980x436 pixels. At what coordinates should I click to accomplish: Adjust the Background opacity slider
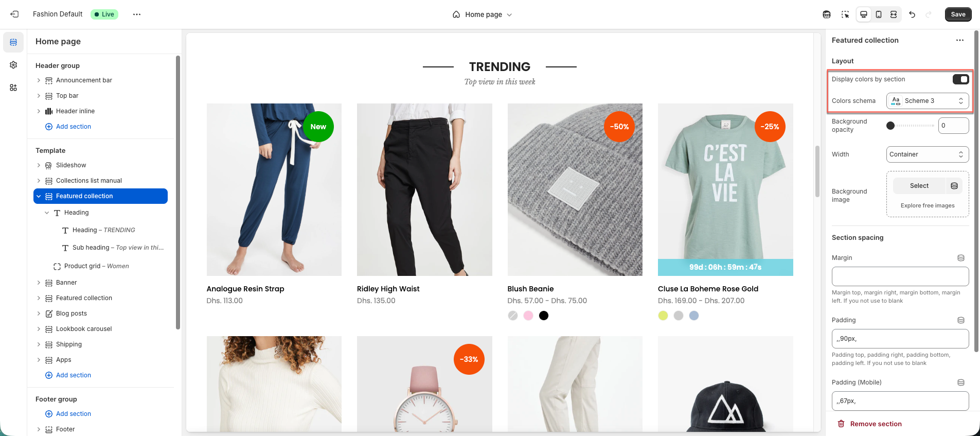click(910, 126)
